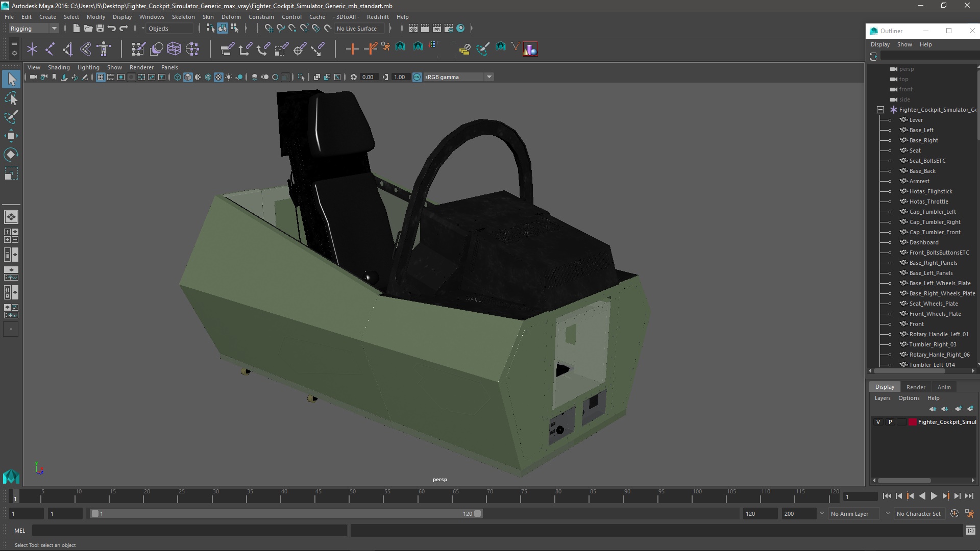The height and width of the screenshot is (551, 980).
Task: Click the Save Scene icon
Action: (x=100, y=29)
